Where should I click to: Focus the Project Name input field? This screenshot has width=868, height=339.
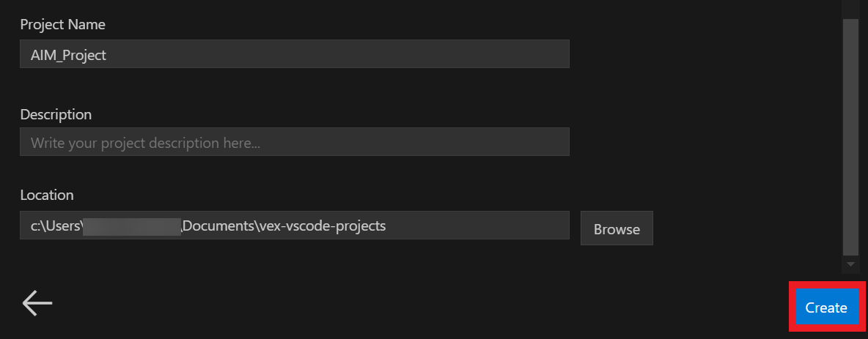(294, 54)
